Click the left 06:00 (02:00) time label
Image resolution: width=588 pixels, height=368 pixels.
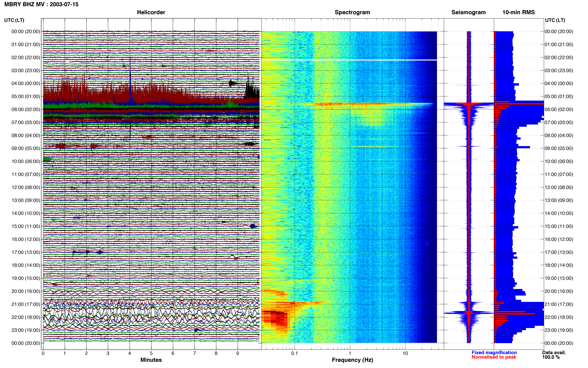[x=26, y=109]
